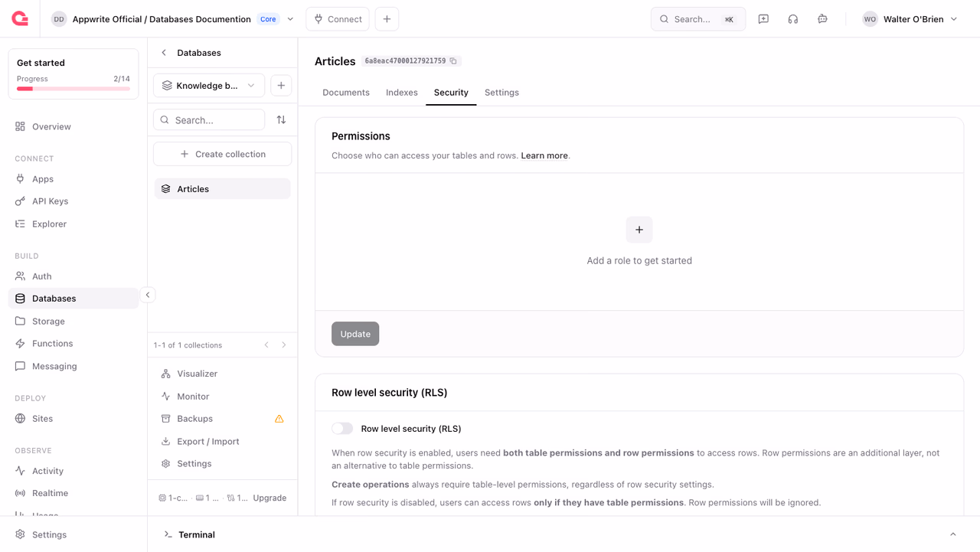
Task: Select the Articles collection
Action: [222, 189]
